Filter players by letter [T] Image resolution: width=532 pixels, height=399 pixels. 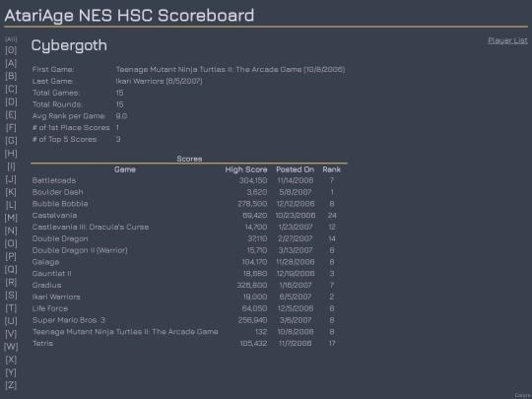[11, 308]
